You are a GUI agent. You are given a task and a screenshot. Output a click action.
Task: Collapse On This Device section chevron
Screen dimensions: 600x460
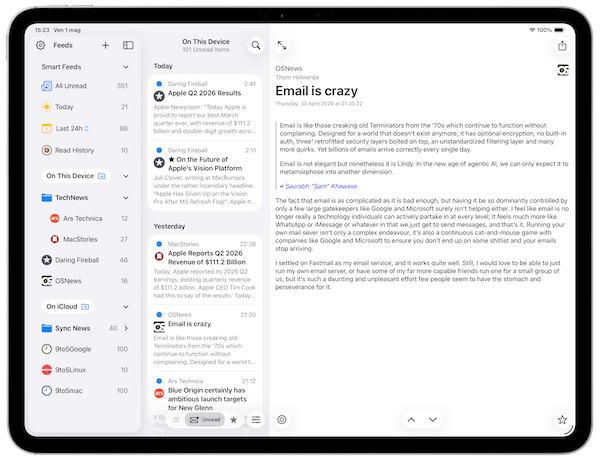(x=126, y=176)
